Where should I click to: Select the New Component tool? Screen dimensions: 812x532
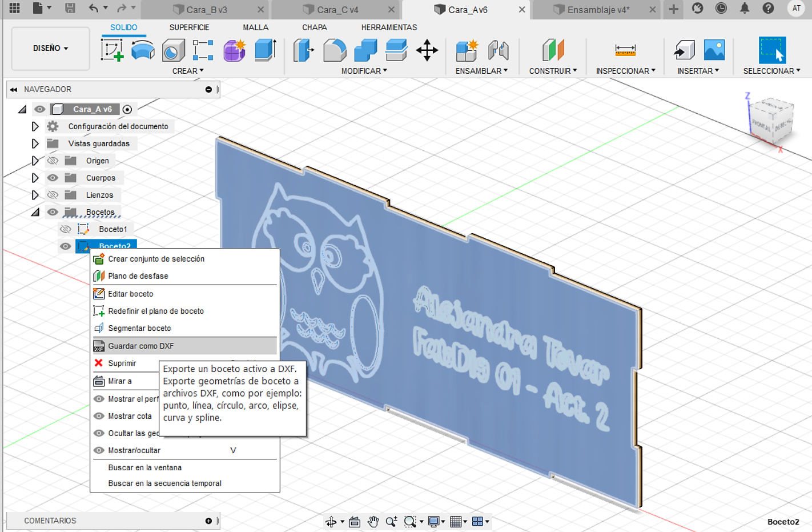coord(467,50)
